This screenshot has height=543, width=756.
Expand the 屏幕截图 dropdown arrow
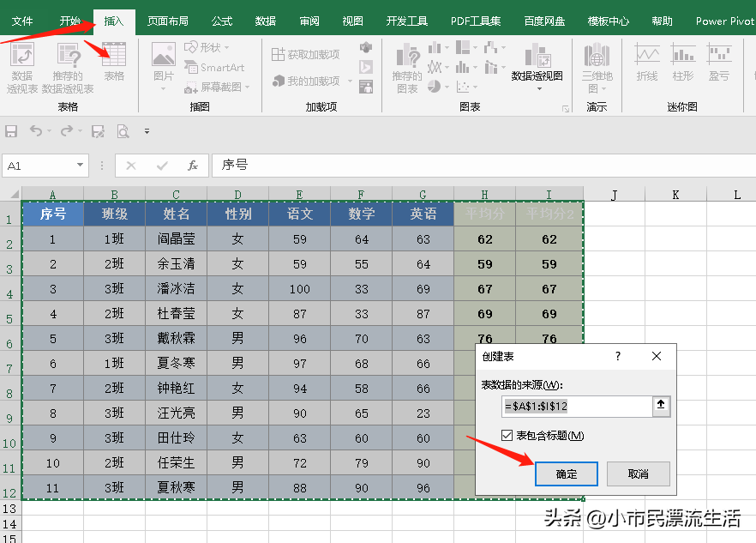pyautogui.click(x=248, y=87)
